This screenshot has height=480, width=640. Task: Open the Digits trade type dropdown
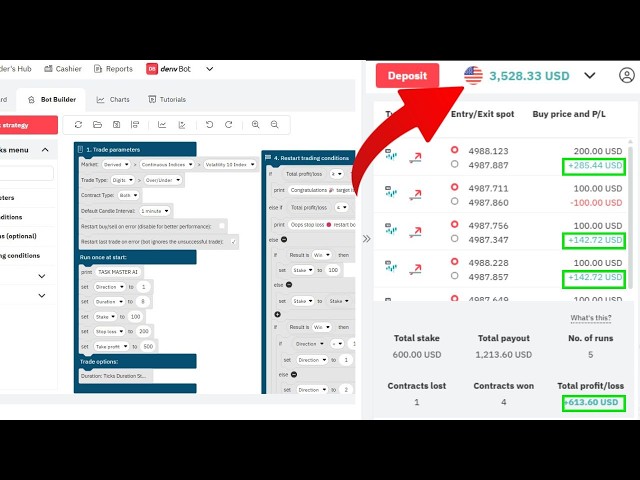122,180
